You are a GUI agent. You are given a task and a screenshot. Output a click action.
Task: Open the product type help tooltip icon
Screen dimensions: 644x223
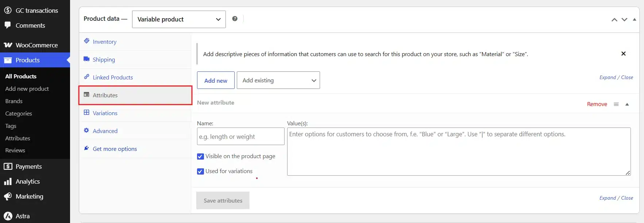pos(235,19)
